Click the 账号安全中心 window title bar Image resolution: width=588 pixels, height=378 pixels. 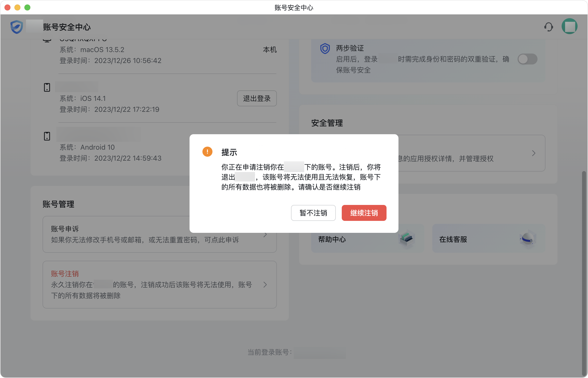tap(294, 7)
